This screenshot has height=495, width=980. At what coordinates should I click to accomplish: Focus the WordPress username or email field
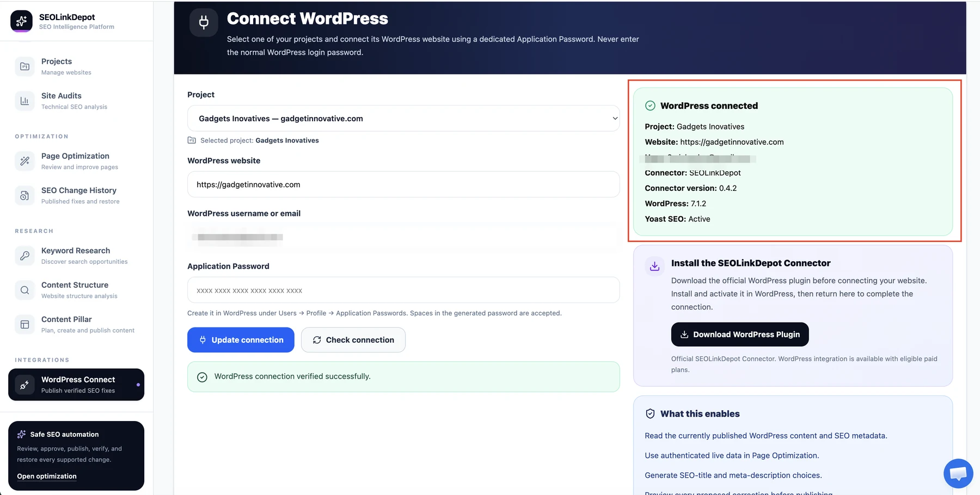click(403, 237)
